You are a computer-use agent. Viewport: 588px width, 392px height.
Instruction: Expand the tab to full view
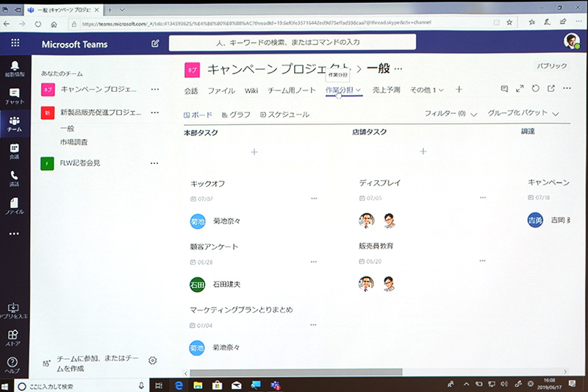tap(520, 88)
